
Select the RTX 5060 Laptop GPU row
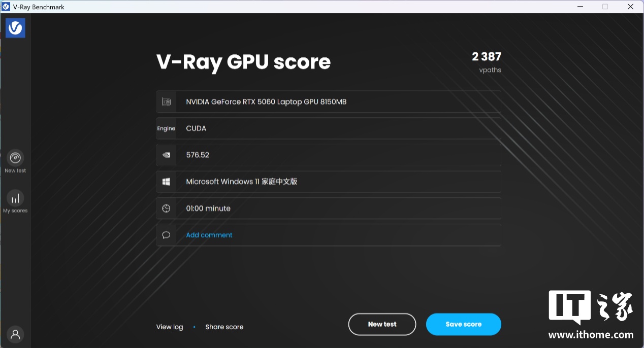[328, 102]
